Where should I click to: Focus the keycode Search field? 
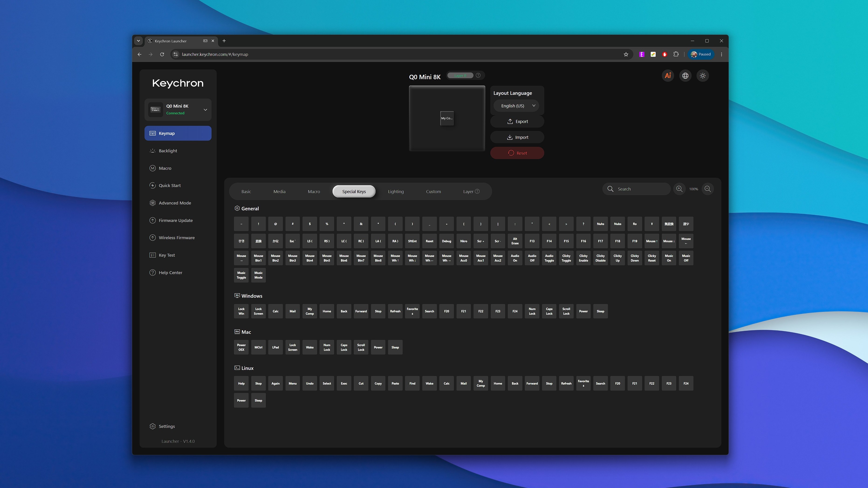coord(636,189)
